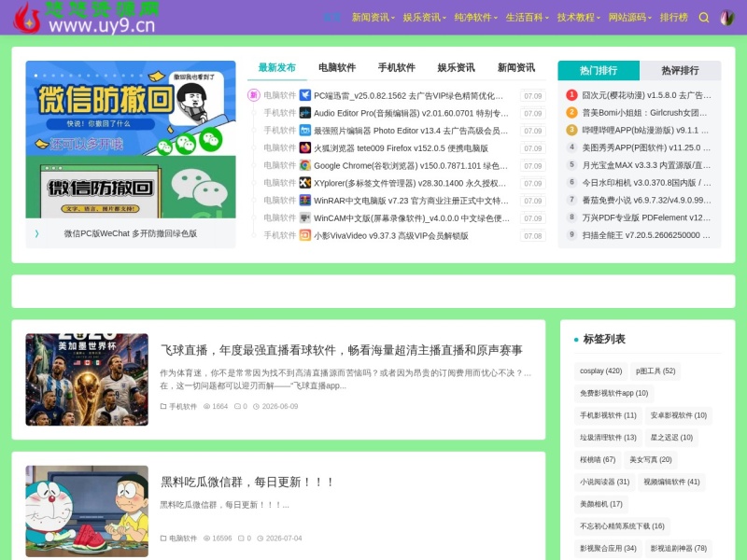The height and width of the screenshot is (560, 747).
Task: Click the VivaVideo app icon
Action: (305, 235)
